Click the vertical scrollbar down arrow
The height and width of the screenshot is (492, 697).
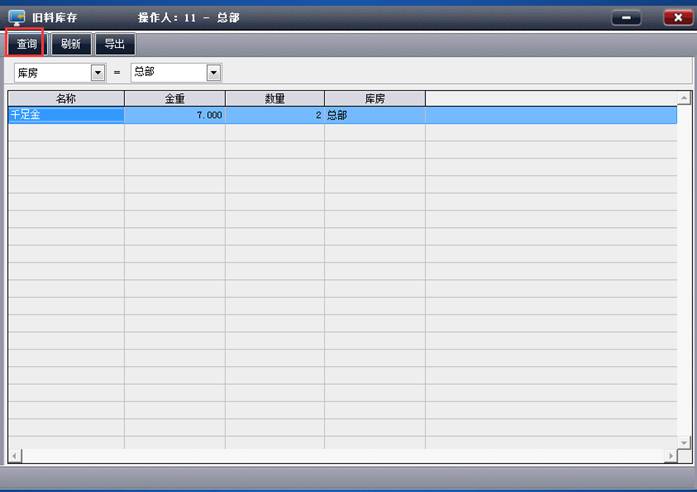[x=684, y=442]
